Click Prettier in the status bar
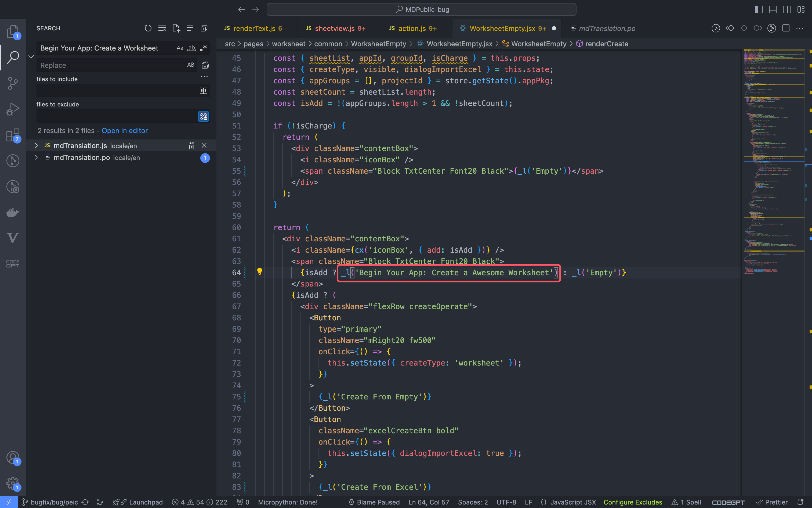 (x=772, y=502)
